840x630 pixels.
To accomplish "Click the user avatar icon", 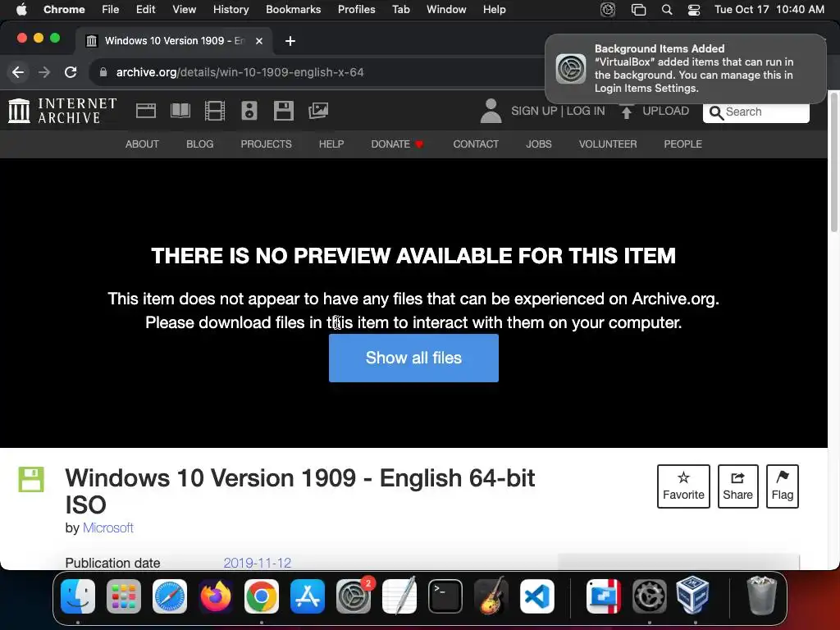I will click(x=491, y=111).
